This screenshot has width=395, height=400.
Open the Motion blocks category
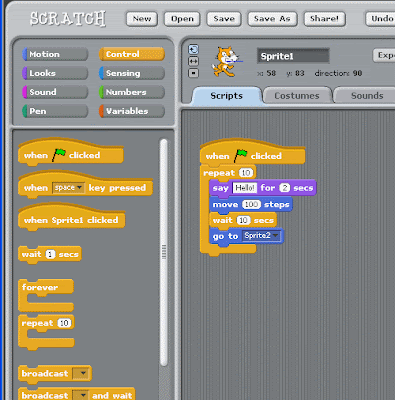coord(55,54)
